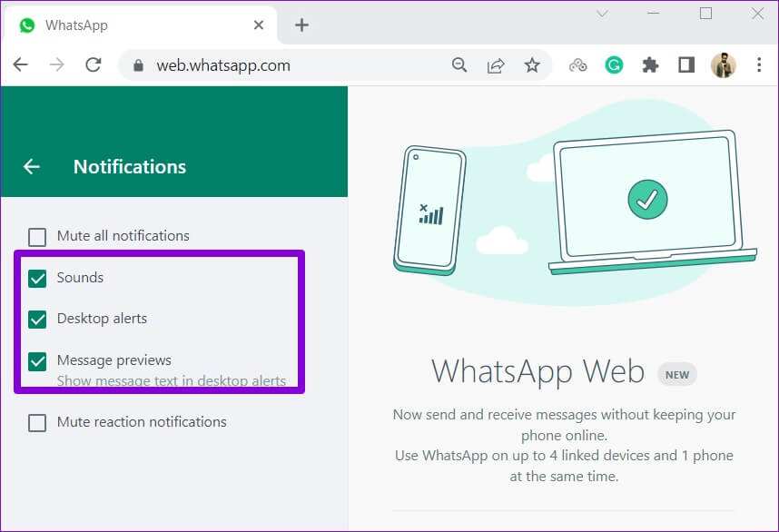779x532 pixels.
Task: Disable the Desktop alerts checkbox
Action: point(37,320)
